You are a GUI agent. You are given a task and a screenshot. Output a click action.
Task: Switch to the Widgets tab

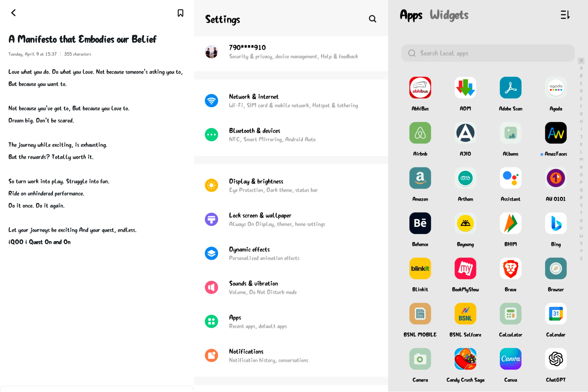(449, 15)
